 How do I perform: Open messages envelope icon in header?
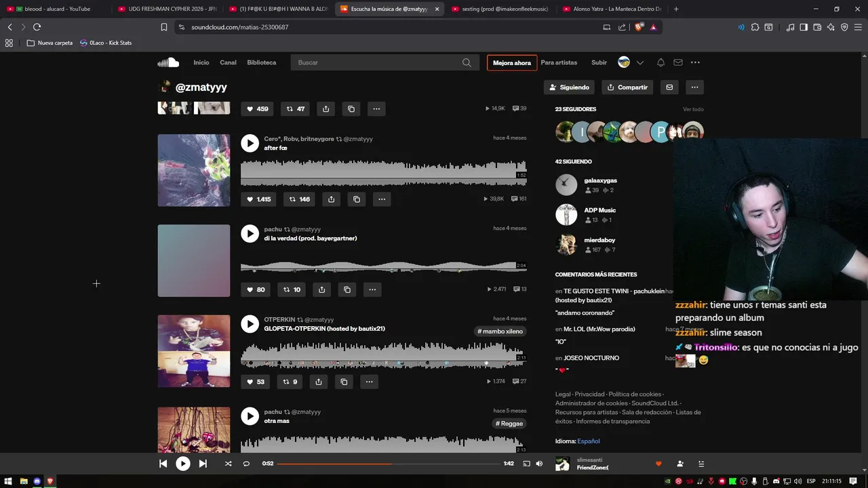pos(678,62)
